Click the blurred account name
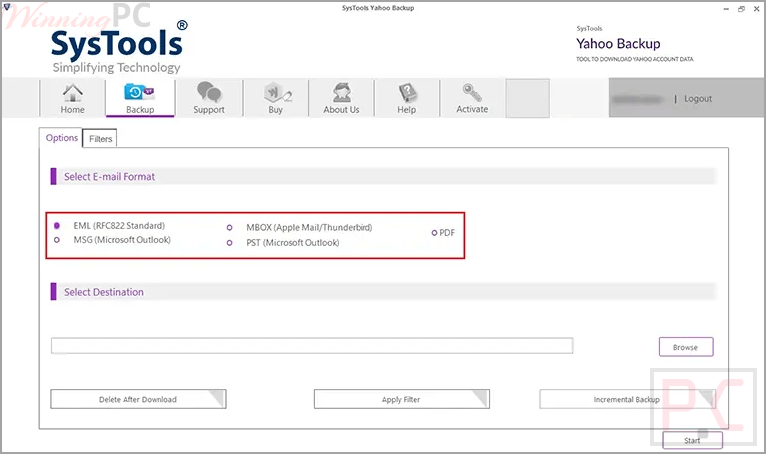Screen dimensions: 766x454 pyautogui.click(x=638, y=99)
